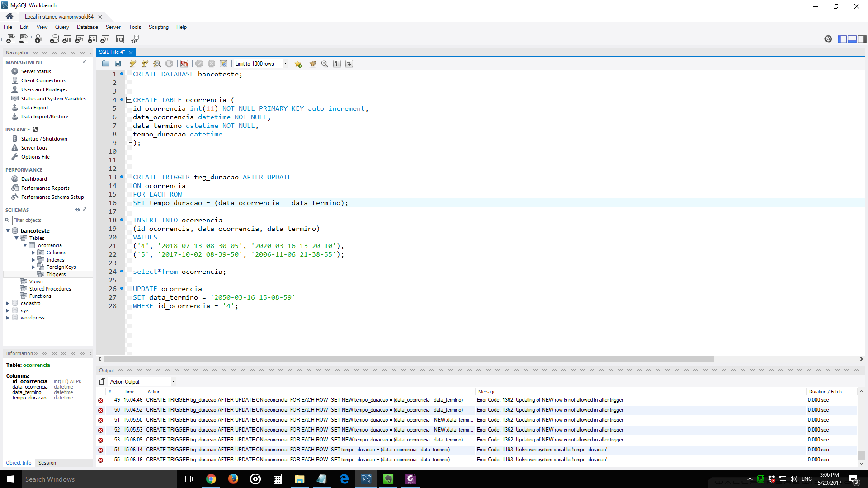The width and height of the screenshot is (868, 488).
Task: Expand the Foreign Keys node
Action: [33, 267]
